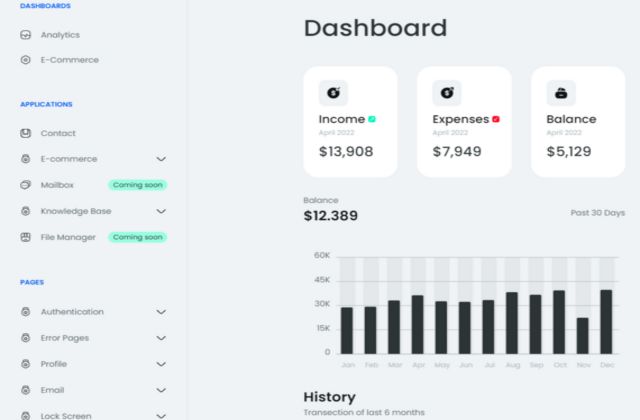The image size is (640, 420).
Task: Click the File Manager icon
Action: [x=26, y=237]
